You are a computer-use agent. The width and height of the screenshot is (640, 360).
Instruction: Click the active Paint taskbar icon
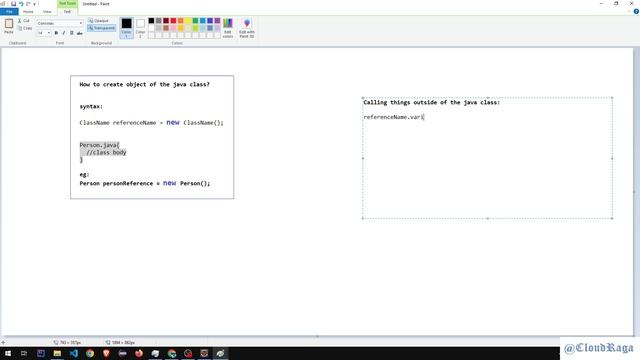220,353
